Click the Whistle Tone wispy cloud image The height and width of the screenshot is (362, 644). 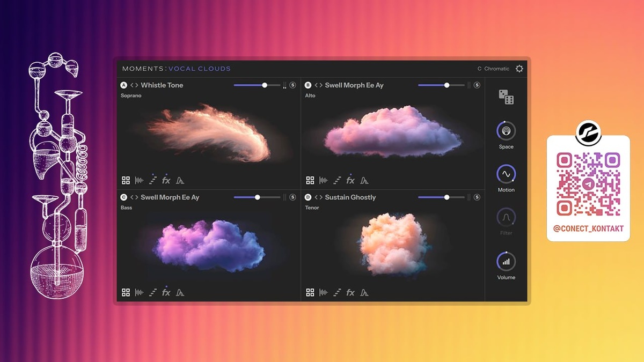209,133
